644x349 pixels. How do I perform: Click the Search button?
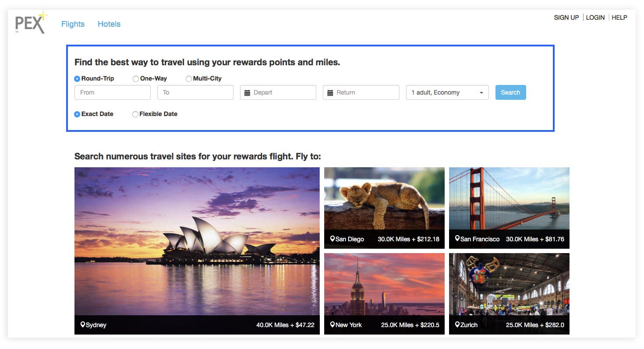pyautogui.click(x=510, y=92)
